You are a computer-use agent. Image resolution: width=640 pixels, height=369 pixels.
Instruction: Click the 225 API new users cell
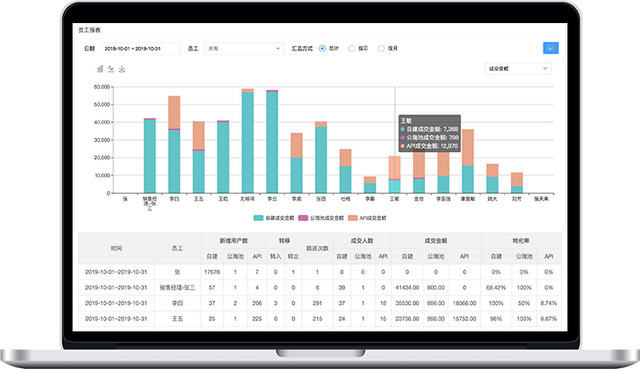click(x=257, y=319)
